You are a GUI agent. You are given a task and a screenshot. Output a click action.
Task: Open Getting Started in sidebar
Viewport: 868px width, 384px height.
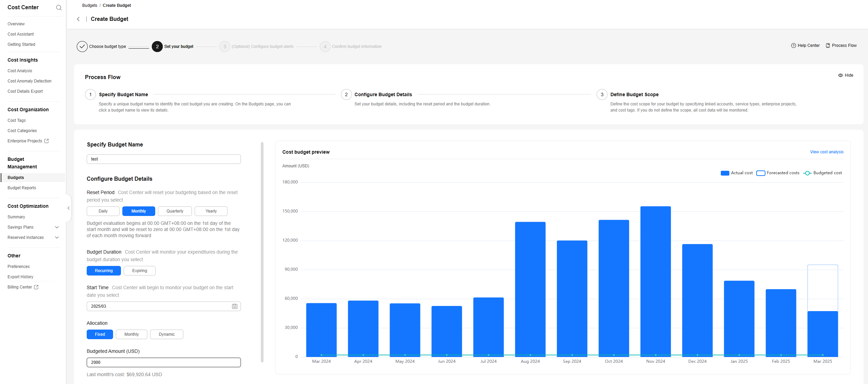pyautogui.click(x=21, y=44)
